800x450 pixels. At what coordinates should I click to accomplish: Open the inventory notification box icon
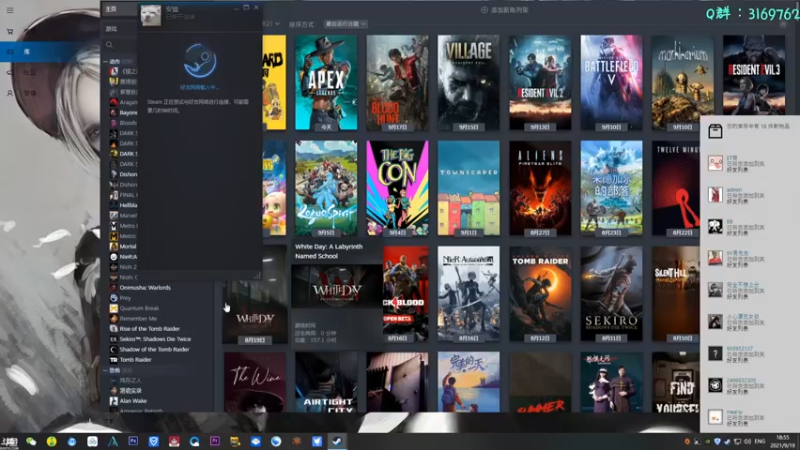click(715, 132)
